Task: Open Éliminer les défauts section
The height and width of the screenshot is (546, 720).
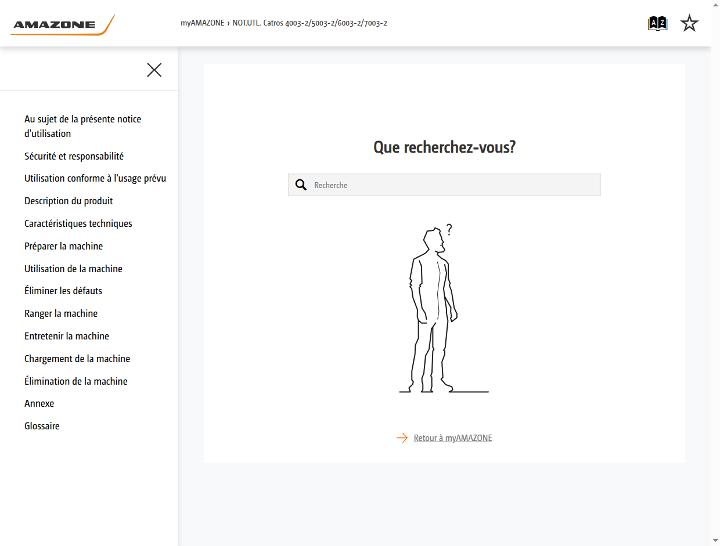Action: [x=63, y=291]
